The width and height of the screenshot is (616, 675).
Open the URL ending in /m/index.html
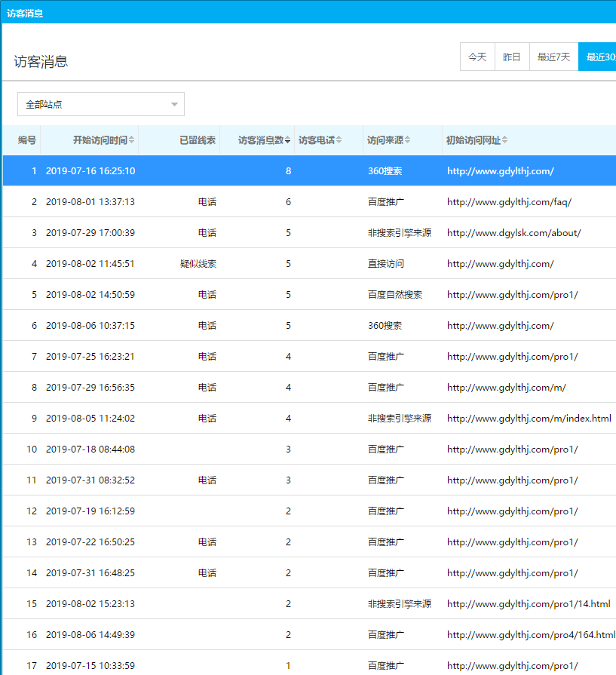click(x=529, y=419)
